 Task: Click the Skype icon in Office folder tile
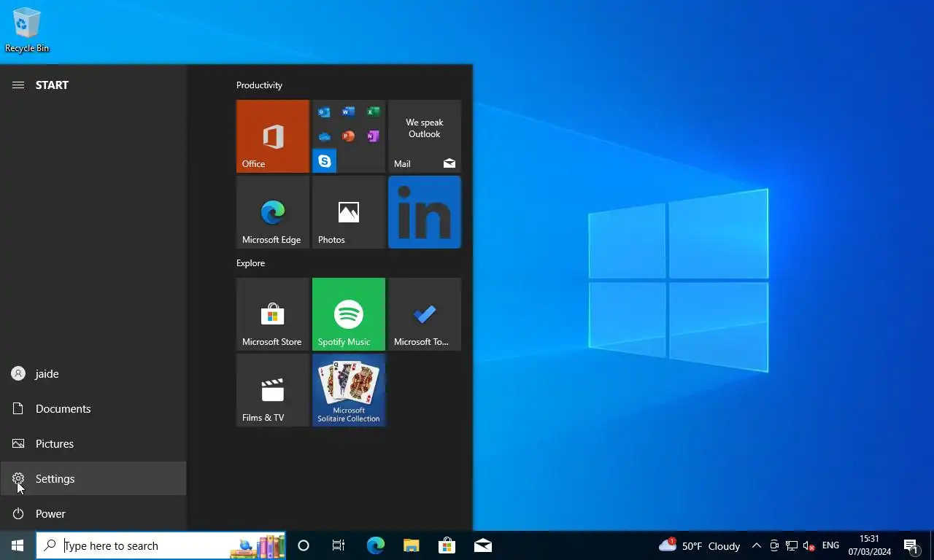[x=324, y=161]
